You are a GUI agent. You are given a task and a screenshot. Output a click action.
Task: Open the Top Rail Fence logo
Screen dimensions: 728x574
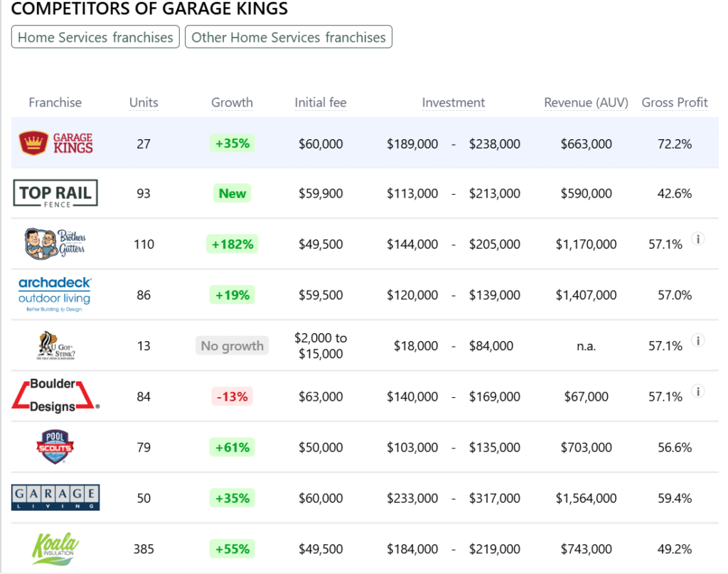tap(55, 193)
